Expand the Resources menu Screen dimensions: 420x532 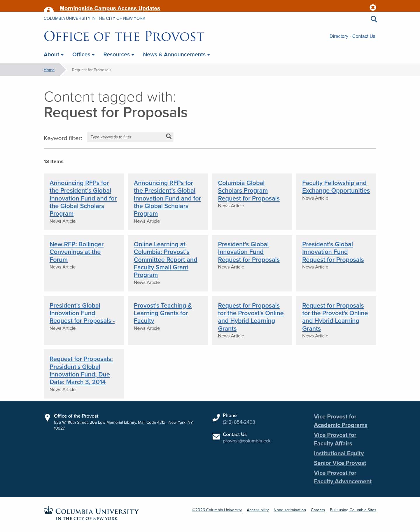119,55
